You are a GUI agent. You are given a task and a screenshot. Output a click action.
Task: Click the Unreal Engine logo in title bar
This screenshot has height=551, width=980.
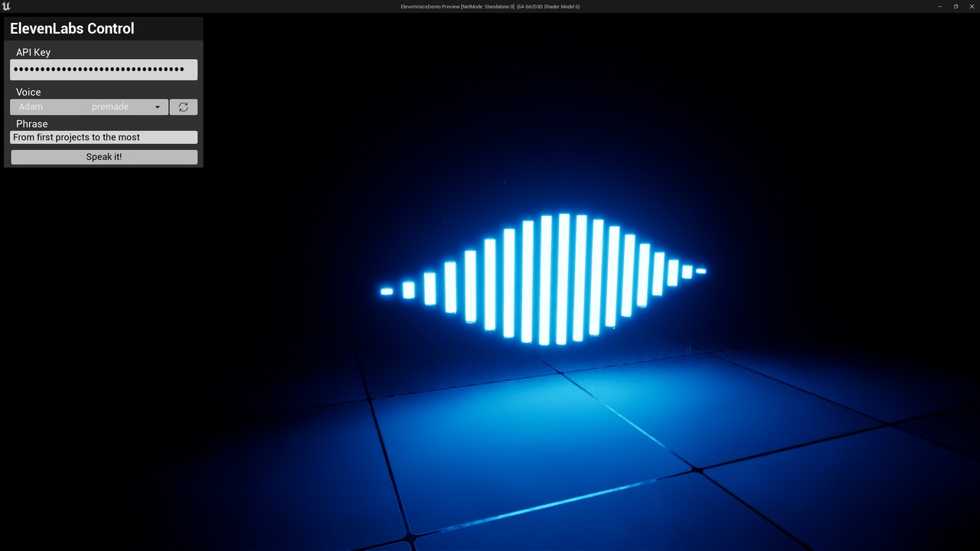coord(6,6)
